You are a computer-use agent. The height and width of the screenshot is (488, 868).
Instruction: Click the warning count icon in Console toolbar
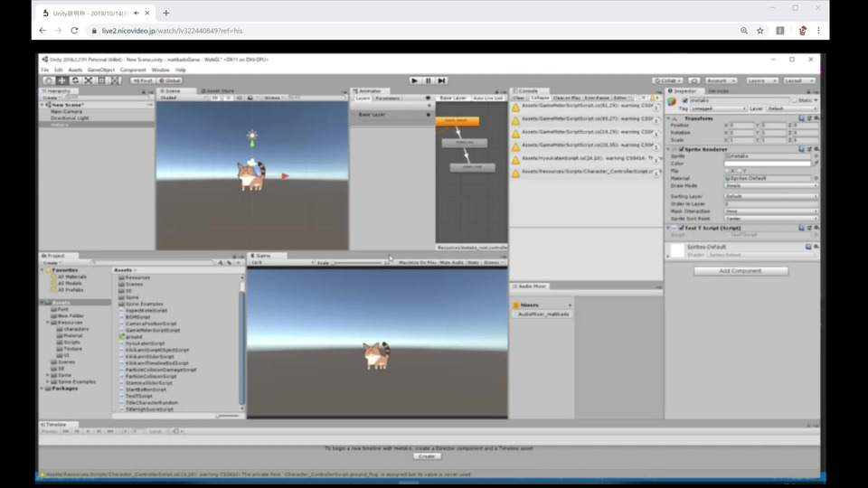(x=655, y=98)
